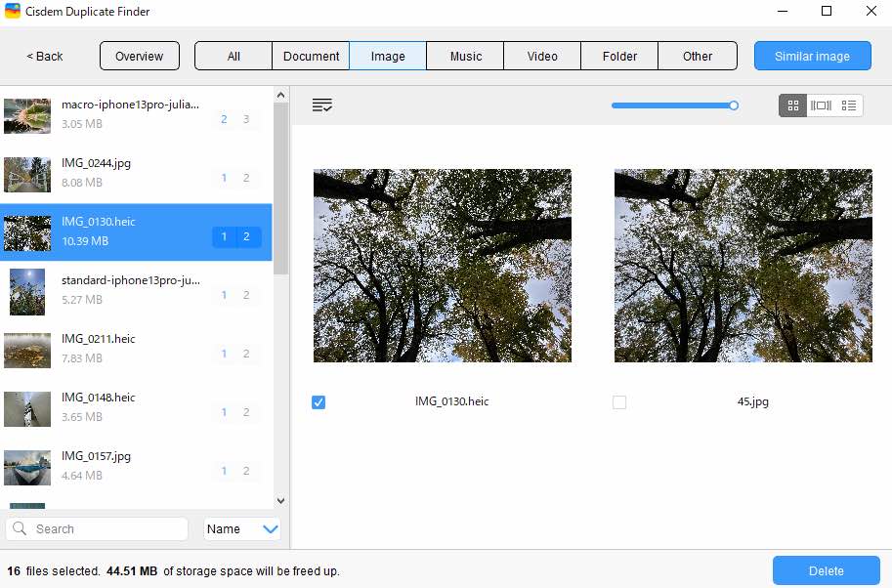Open duplicate group 2 badge for IMG_0244.jpg
Viewport: 892px width, 588px height.
click(247, 178)
